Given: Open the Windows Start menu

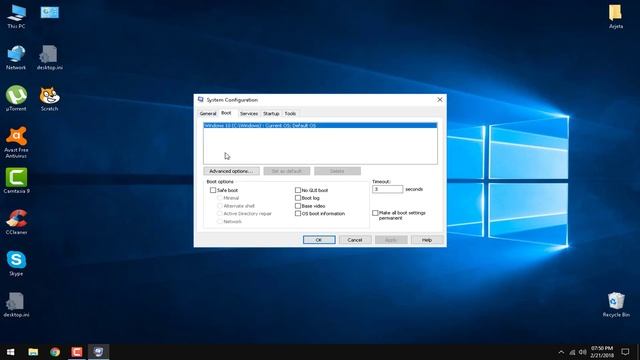Looking at the screenshot, I should tap(11, 352).
